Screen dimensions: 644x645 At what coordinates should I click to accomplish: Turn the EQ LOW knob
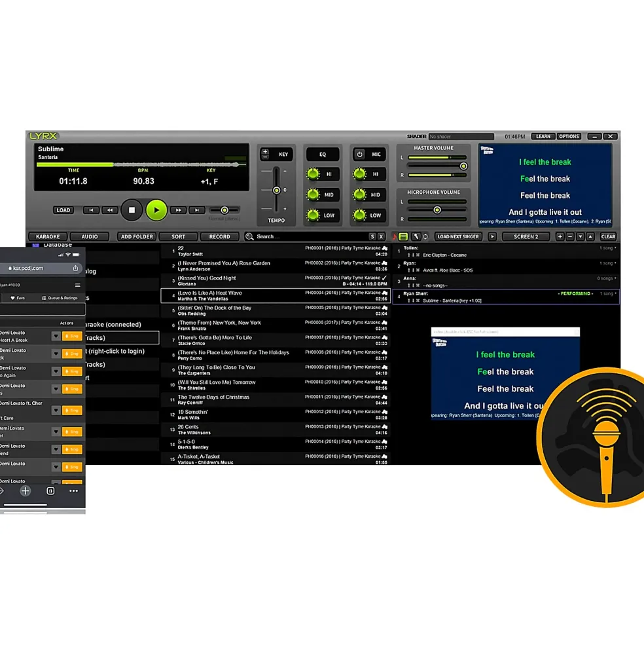313,215
